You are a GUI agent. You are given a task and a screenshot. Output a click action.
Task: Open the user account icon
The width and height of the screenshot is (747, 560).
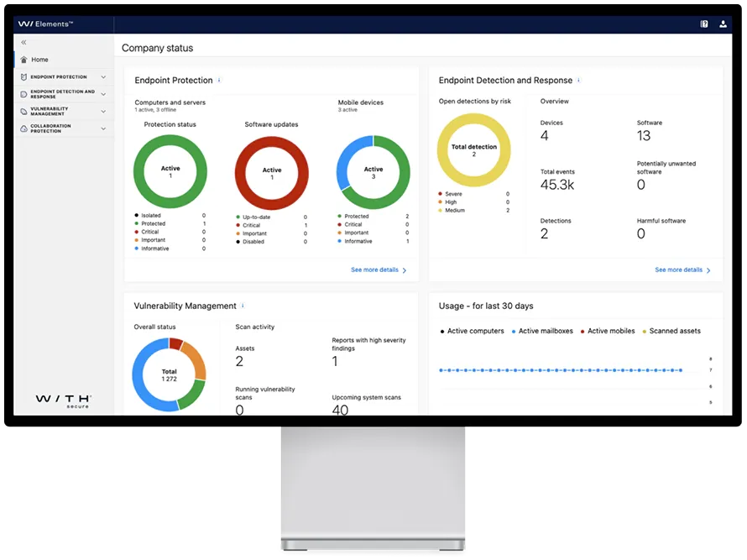[x=723, y=24]
